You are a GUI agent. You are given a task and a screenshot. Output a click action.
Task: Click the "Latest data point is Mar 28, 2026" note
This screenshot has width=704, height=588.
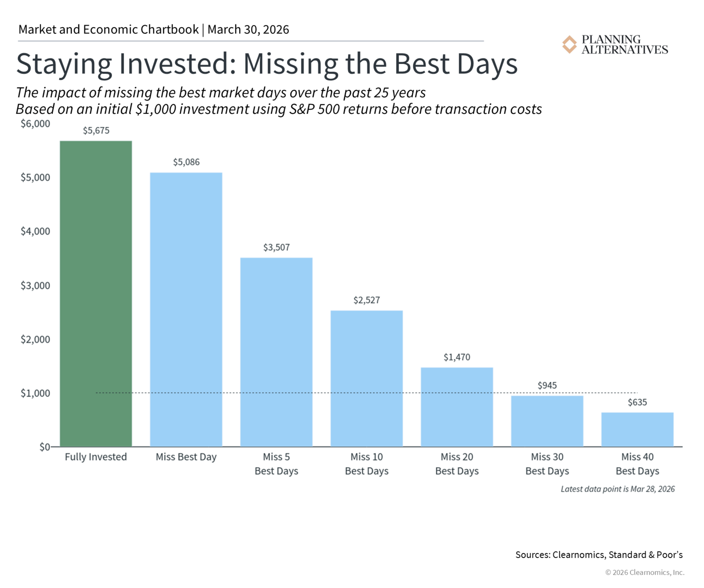(618, 489)
